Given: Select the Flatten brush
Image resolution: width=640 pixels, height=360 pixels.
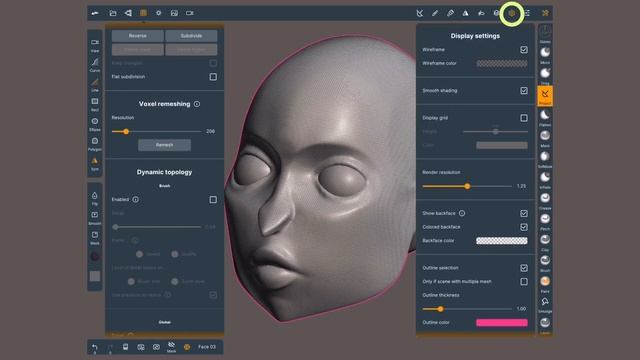Looking at the screenshot, I should (x=545, y=117).
